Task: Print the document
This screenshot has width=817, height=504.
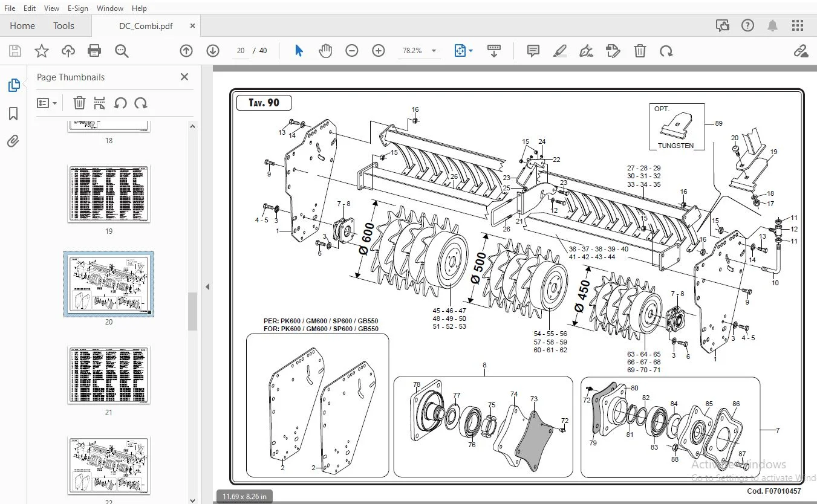Action: pyautogui.click(x=94, y=51)
